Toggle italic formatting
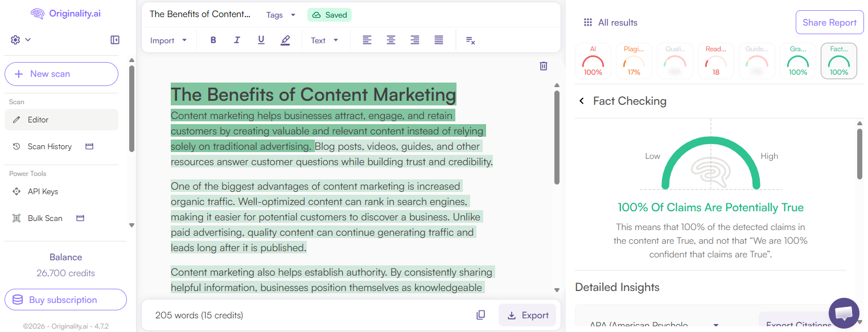Screen dimensions: 868x332 tap(237, 40)
